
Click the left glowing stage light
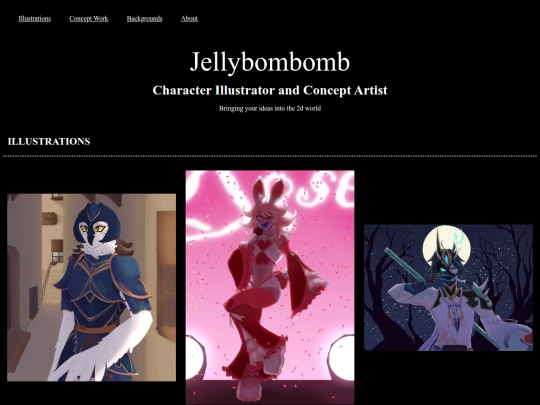pyautogui.click(x=195, y=357)
